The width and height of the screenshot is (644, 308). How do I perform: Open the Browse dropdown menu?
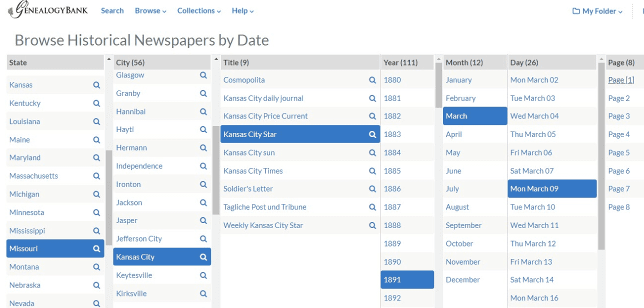point(150,10)
